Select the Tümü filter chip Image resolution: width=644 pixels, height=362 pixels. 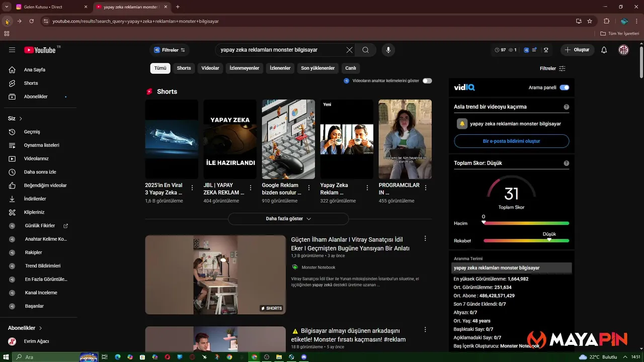(160, 68)
